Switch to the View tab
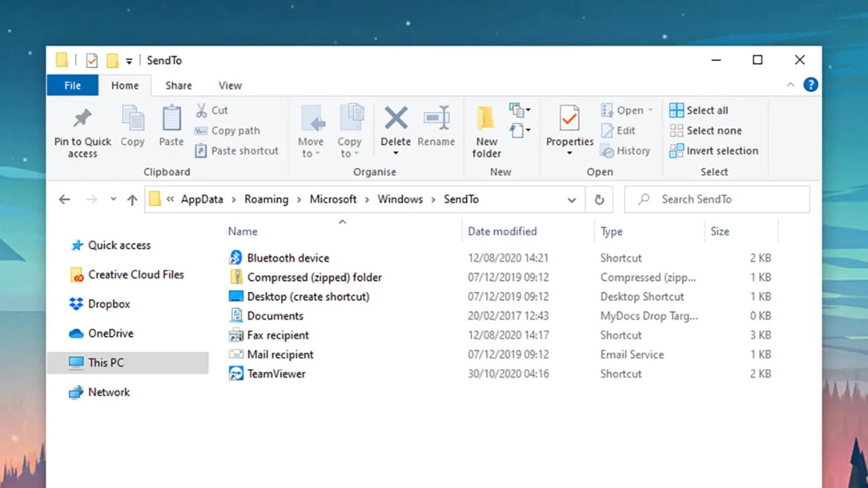Screen dimensions: 868x488 click(x=230, y=86)
